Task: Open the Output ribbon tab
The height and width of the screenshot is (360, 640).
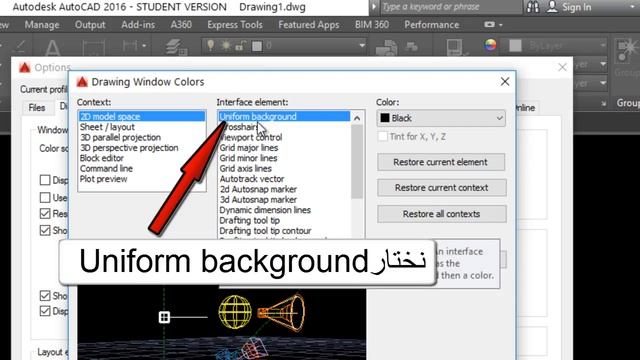Action: 90,25
